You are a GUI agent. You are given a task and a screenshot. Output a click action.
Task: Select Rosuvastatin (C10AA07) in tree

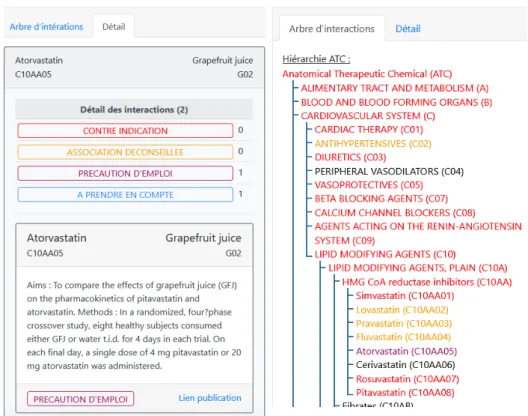point(407,379)
